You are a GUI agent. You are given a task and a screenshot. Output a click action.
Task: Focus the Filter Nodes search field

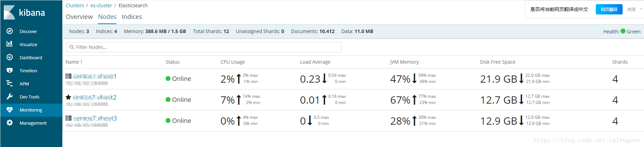(x=204, y=47)
